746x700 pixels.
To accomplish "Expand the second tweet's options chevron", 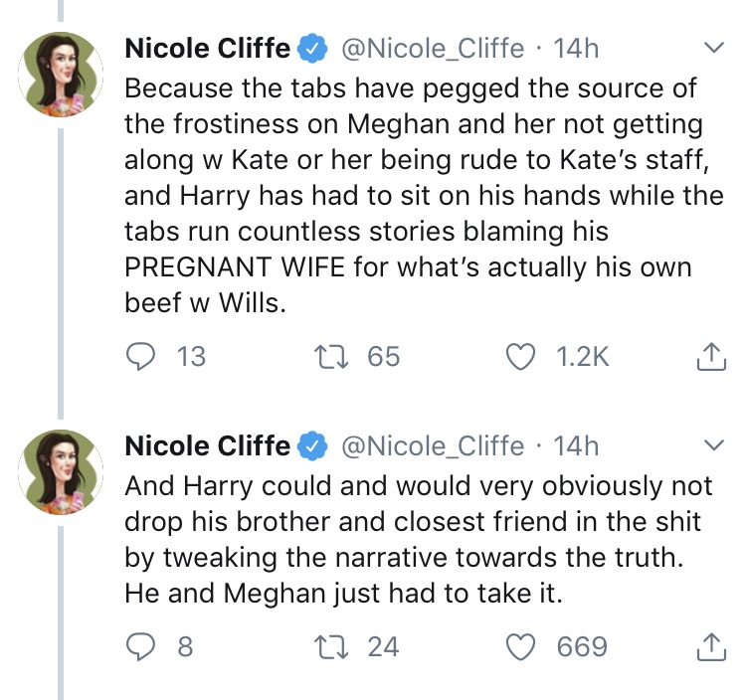I will 714,444.
